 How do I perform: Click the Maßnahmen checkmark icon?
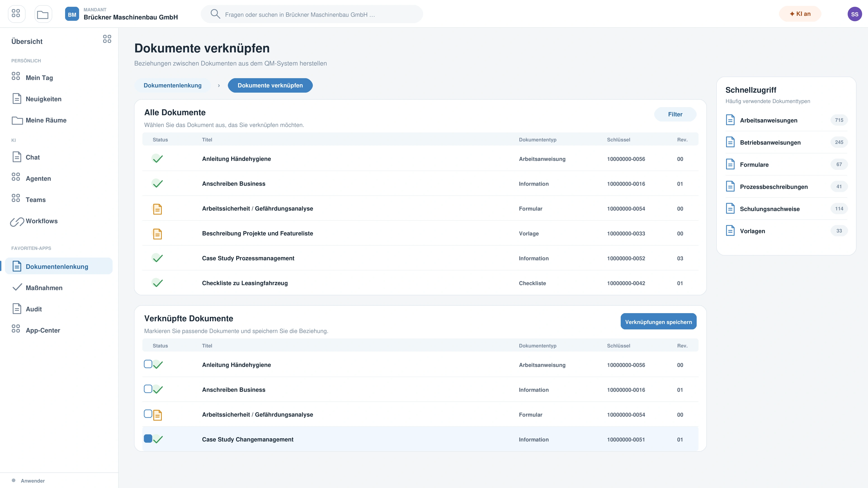tap(17, 287)
